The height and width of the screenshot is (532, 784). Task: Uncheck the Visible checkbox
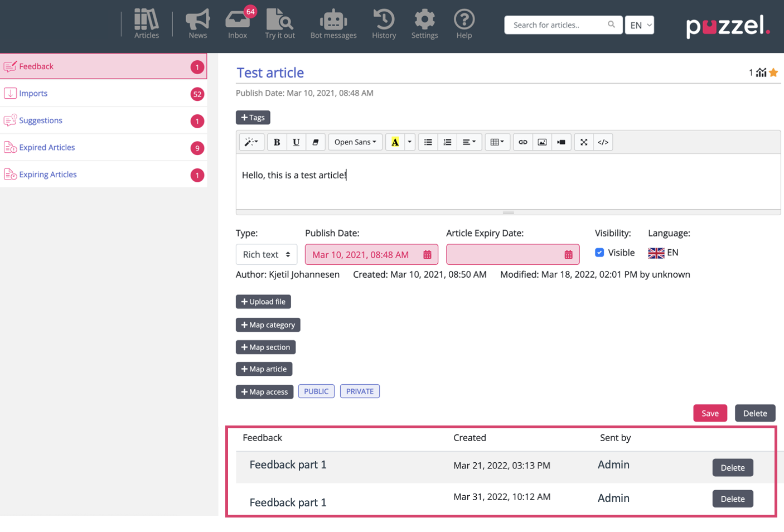pos(599,253)
